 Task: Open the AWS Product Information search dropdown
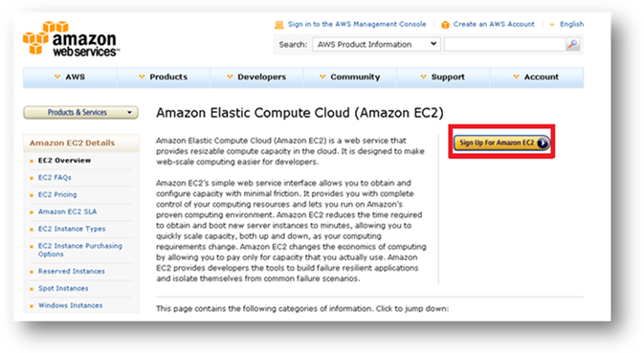click(x=376, y=44)
